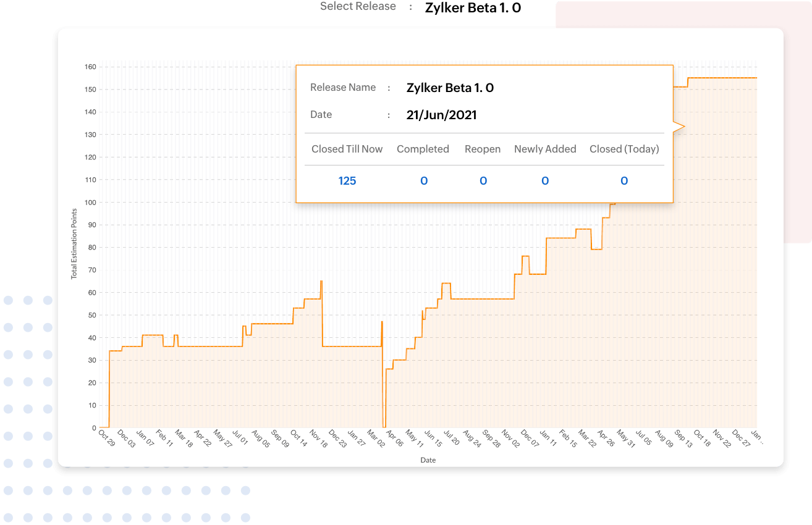Click the x-axis date label Jun 15
The image size is (812, 525).
pyautogui.click(x=434, y=438)
